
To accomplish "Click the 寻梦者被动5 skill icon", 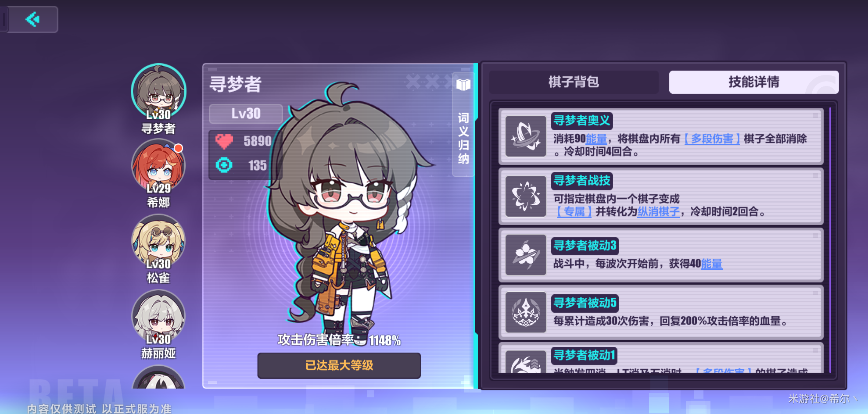I will [x=526, y=312].
